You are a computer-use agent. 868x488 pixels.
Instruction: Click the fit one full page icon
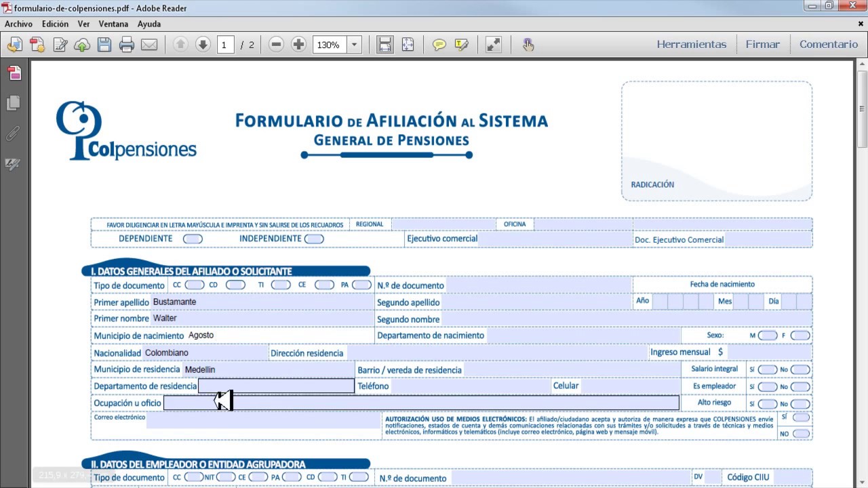(408, 45)
